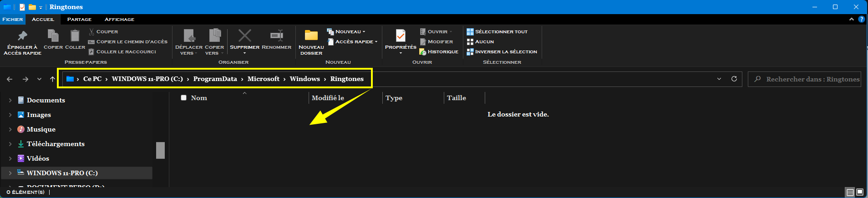868x198 pixels.
Task: Open the Fichier menu tab
Action: [x=12, y=19]
